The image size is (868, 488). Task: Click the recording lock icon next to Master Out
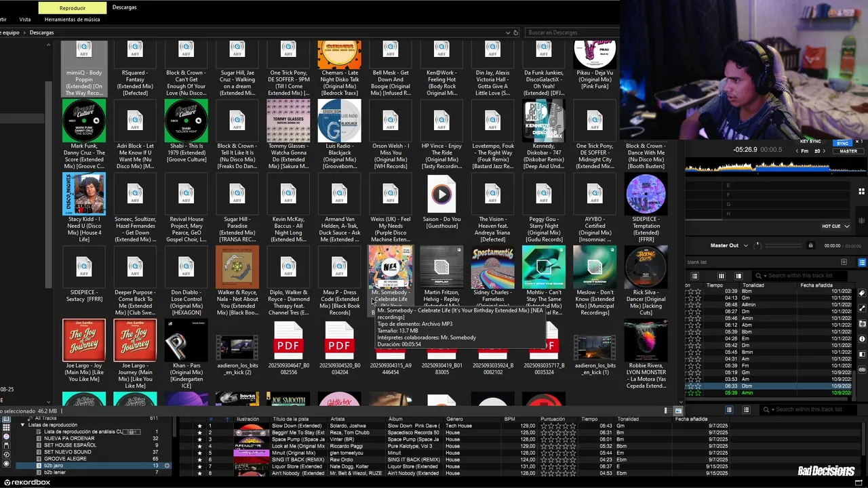coord(810,245)
